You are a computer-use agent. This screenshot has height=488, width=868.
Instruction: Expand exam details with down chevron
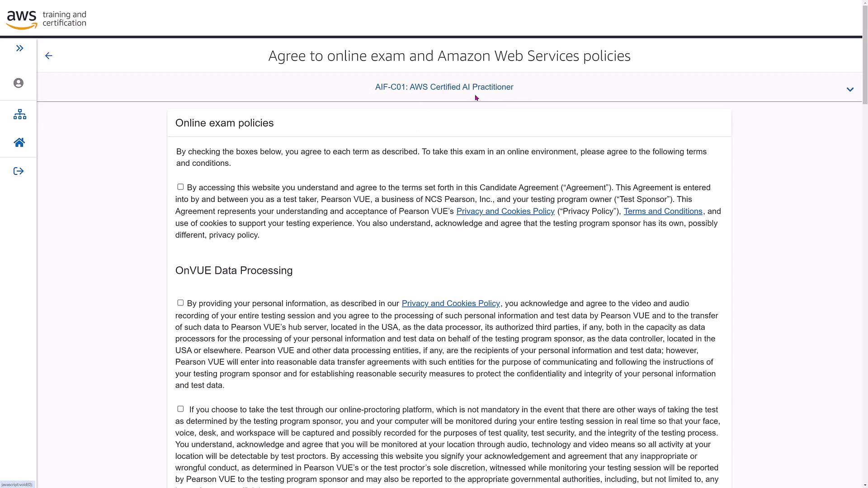850,89
